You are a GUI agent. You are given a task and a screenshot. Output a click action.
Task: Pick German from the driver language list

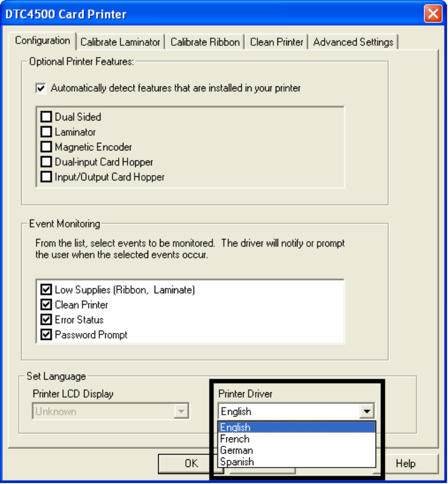point(296,451)
